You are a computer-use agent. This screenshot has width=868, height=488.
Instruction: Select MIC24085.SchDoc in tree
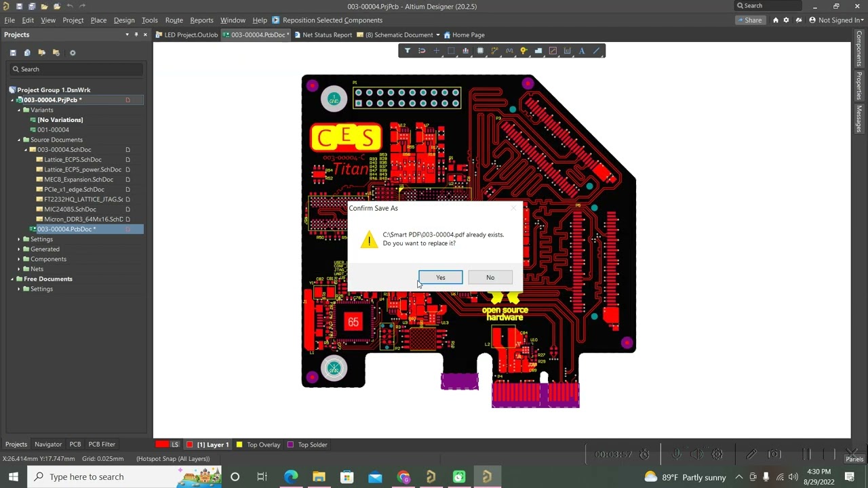click(70, 209)
